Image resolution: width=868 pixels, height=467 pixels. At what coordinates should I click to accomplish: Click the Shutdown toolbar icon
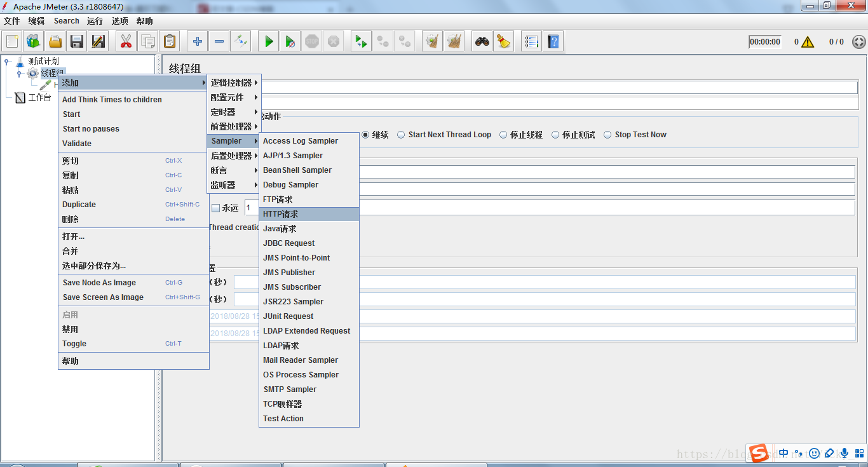point(334,42)
